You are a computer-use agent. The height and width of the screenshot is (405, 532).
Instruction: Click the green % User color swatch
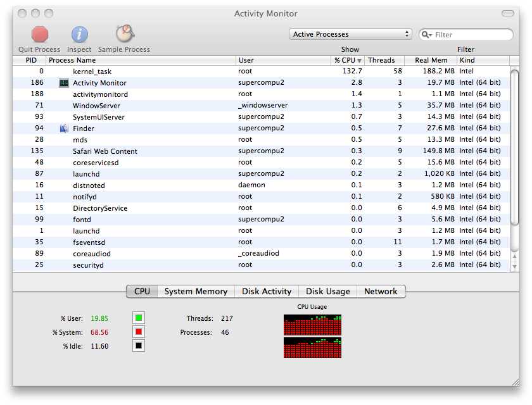click(x=139, y=318)
